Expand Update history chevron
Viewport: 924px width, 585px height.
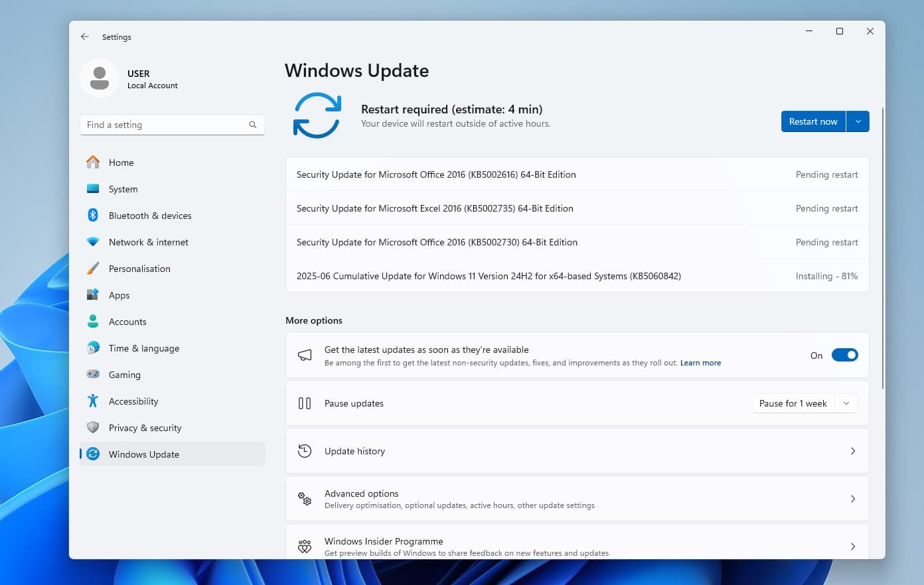coord(853,451)
